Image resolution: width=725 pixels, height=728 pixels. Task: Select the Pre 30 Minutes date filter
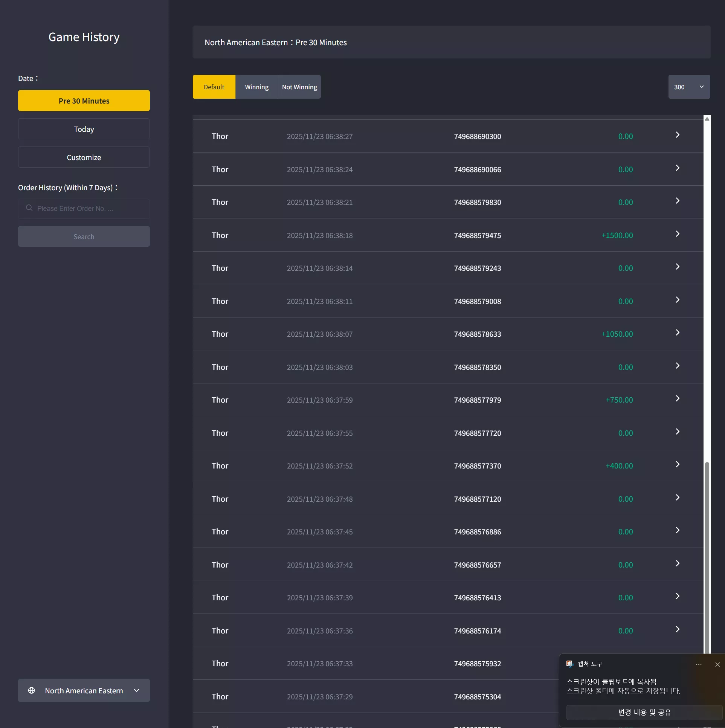pos(84,101)
